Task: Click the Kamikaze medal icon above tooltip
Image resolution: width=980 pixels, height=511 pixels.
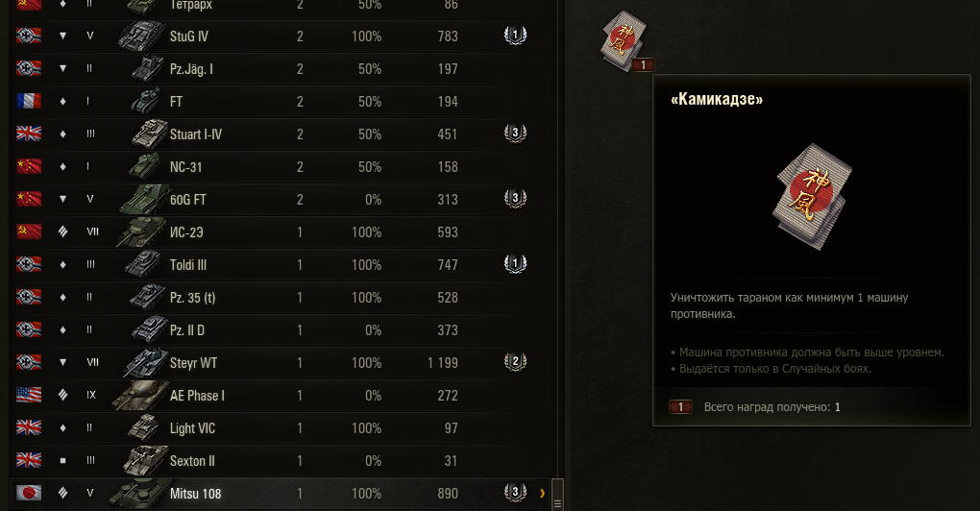Action: click(x=624, y=40)
